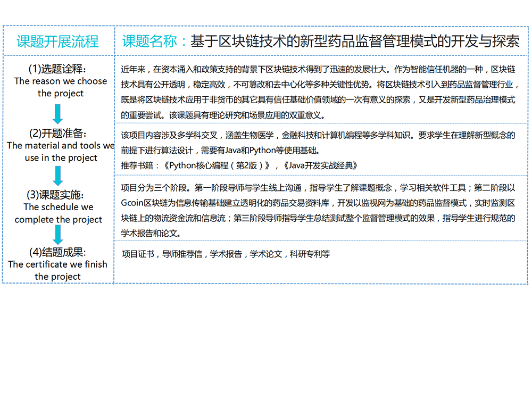
Task: Click the line beginning 块链上的物流资金流和信息流
Action: (318, 218)
